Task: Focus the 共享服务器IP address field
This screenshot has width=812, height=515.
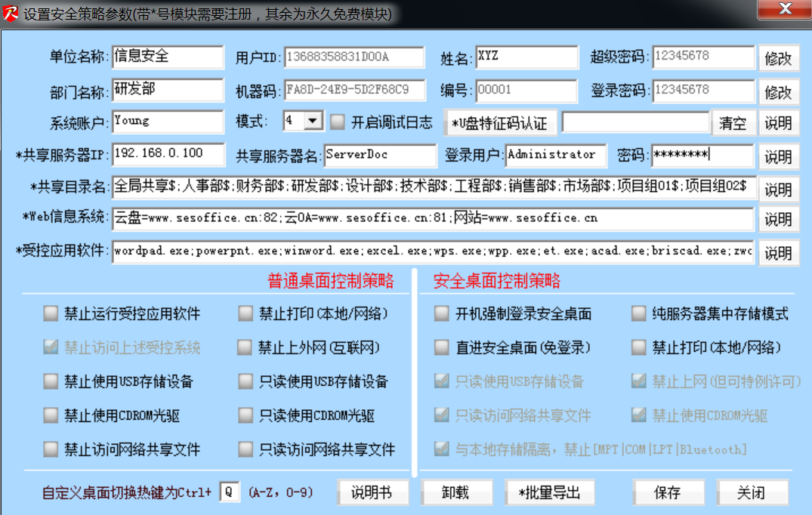Action: click(x=168, y=154)
